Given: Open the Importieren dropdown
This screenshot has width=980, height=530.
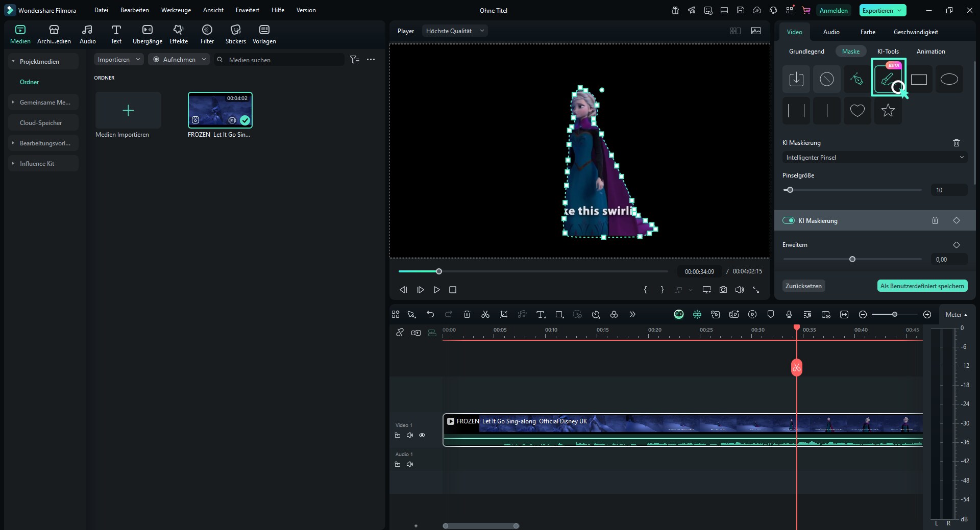Looking at the screenshot, I should [x=119, y=60].
